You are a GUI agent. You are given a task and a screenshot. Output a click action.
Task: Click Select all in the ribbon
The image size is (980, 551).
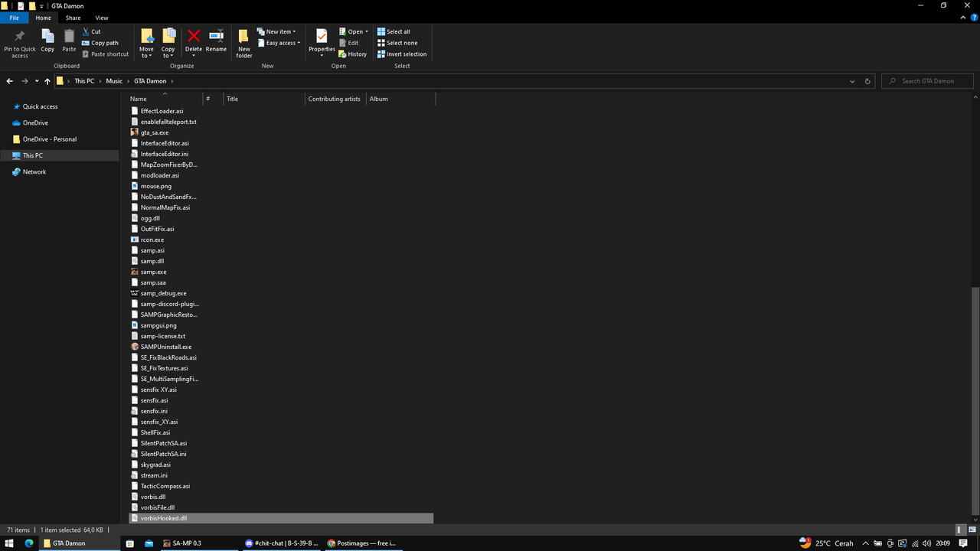393,31
